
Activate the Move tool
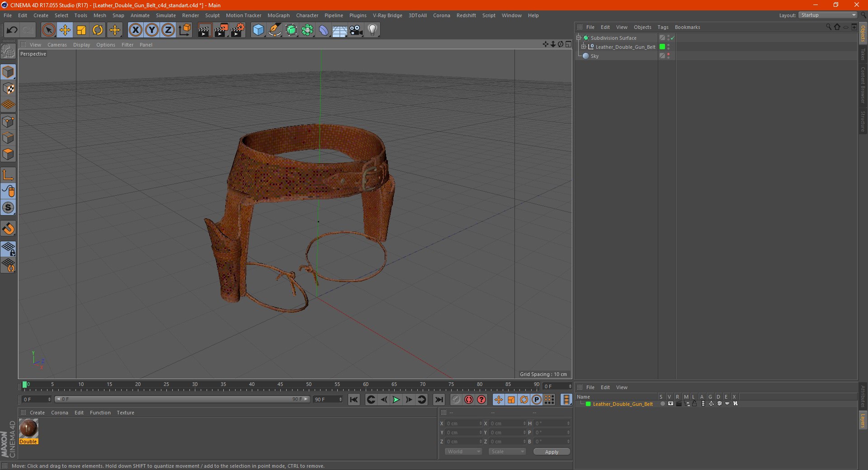pos(65,30)
